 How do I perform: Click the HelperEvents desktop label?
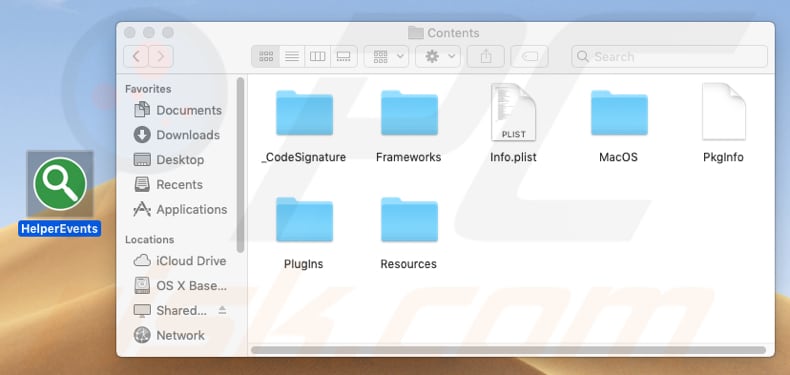coord(59,229)
